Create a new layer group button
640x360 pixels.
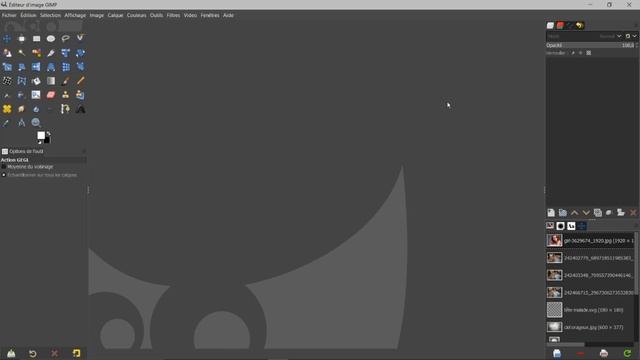(x=562, y=213)
